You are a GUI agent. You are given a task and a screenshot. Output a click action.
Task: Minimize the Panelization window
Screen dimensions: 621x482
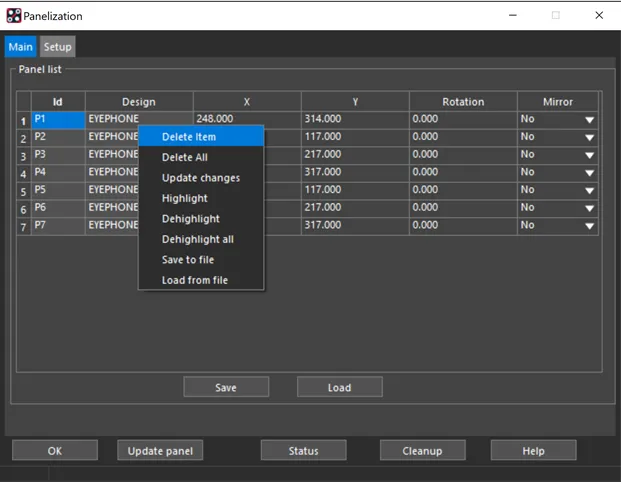(513, 15)
